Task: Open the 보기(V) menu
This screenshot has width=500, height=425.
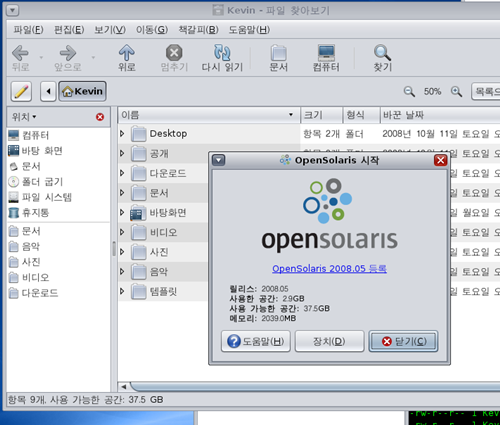Action: click(110, 30)
